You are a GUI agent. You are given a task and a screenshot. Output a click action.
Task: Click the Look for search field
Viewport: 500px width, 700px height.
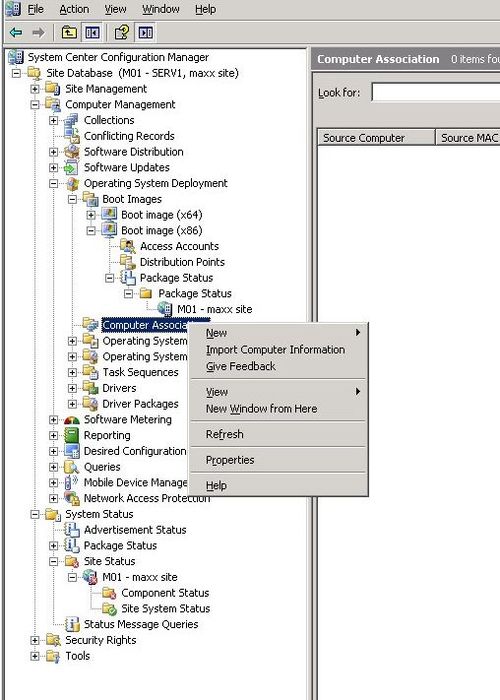[x=436, y=93]
